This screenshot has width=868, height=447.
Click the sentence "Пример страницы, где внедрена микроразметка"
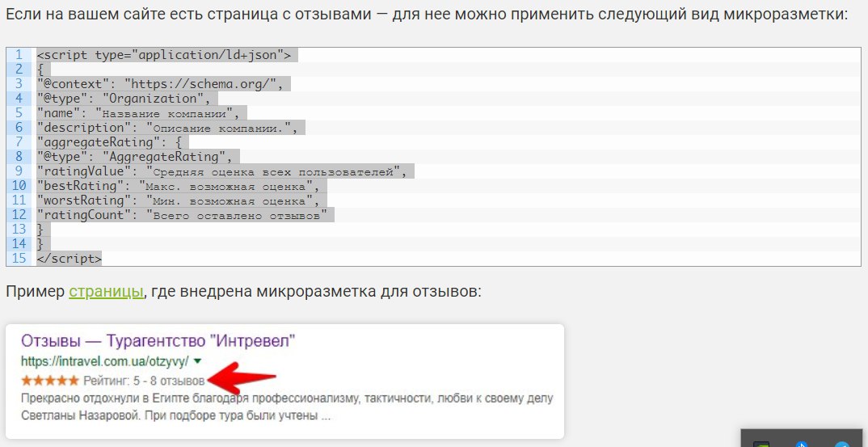click(x=243, y=291)
